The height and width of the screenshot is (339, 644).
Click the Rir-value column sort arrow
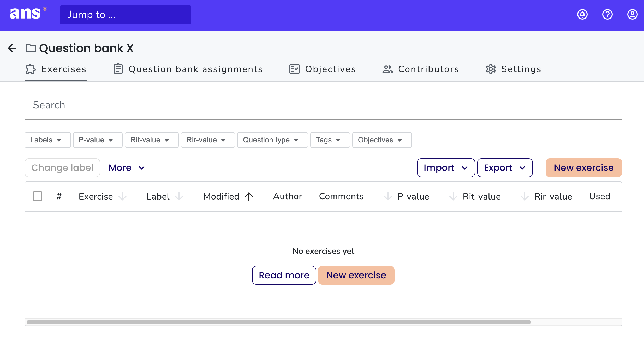pyautogui.click(x=525, y=196)
